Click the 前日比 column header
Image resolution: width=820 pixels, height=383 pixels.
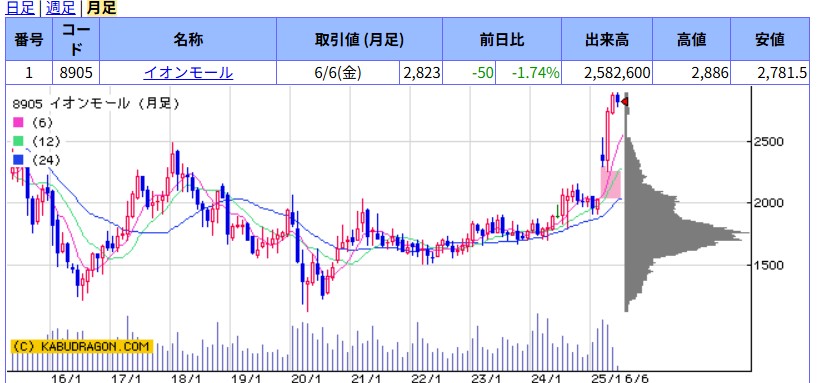click(502, 39)
